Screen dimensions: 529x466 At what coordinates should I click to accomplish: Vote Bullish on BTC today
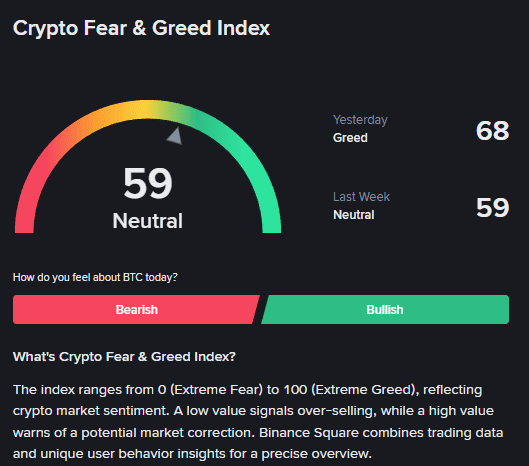pos(385,309)
